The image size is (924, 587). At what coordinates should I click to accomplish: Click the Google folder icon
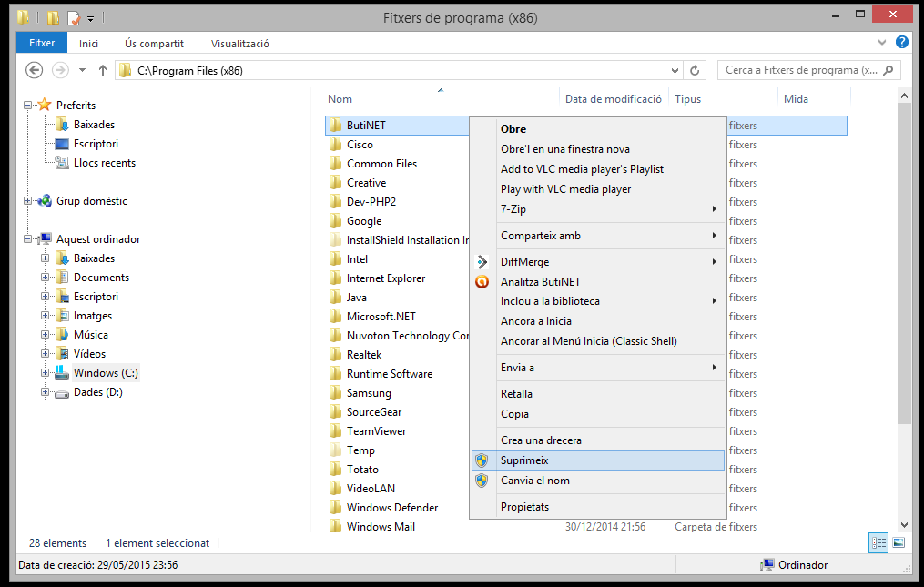(335, 221)
